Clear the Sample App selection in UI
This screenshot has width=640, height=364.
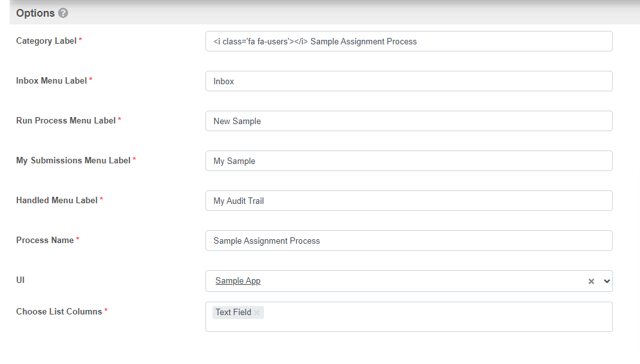[591, 281]
